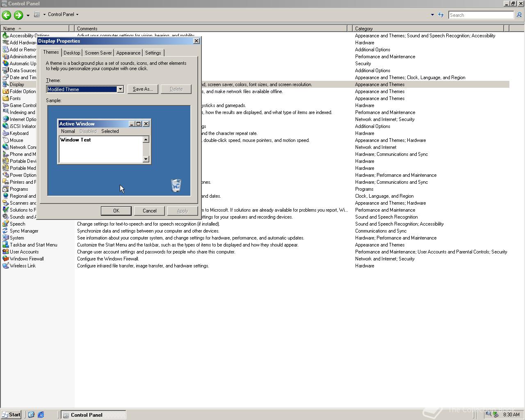Click the Accessibility Options icon
The image size is (525, 420).
point(5,36)
